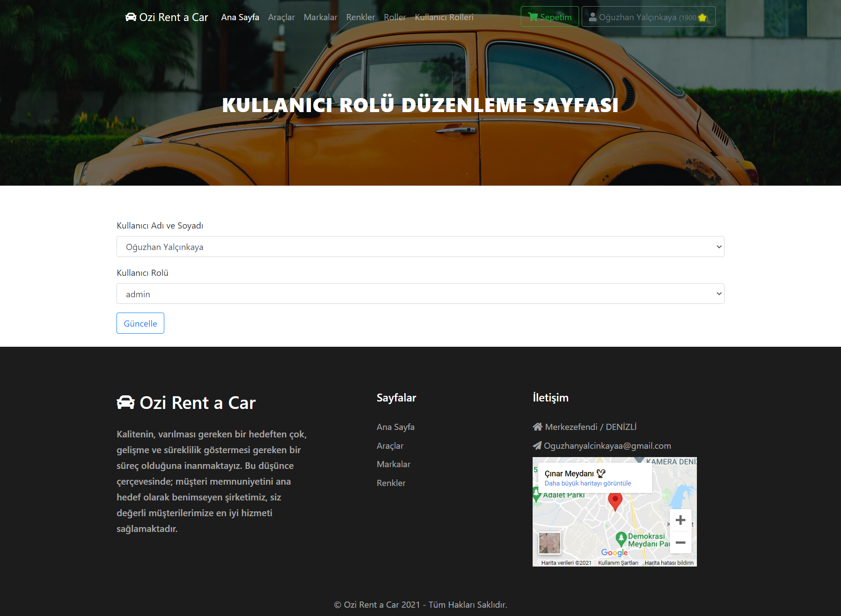Click the Markalar link in footer
The width and height of the screenshot is (841, 616).
tap(393, 464)
